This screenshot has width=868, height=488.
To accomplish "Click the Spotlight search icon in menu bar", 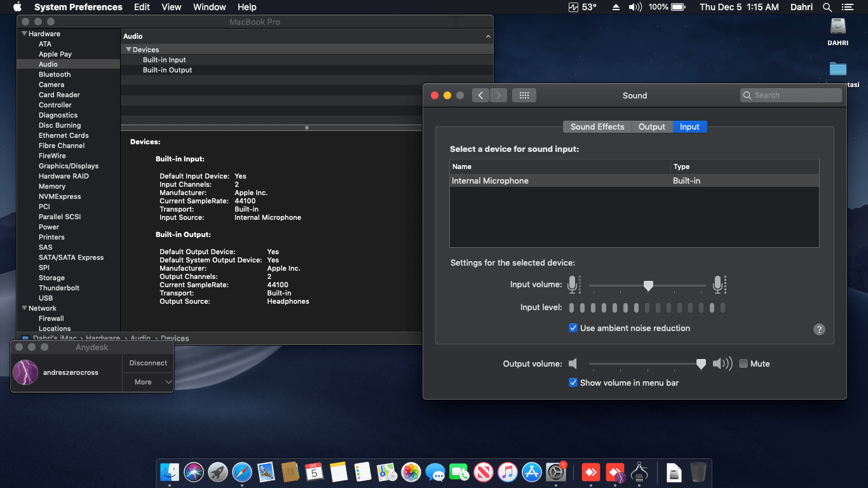I will coord(827,7).
